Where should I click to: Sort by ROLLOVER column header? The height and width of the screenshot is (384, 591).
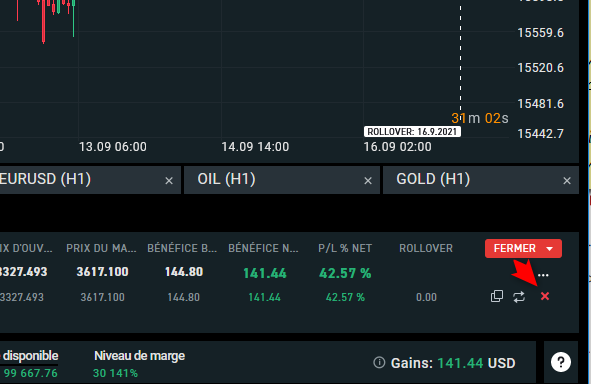pos(426,248)
